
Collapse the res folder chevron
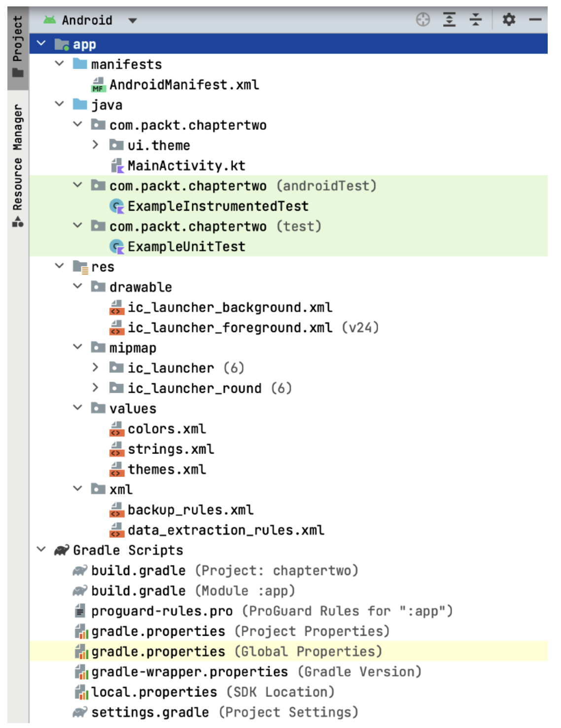point(60,266)
